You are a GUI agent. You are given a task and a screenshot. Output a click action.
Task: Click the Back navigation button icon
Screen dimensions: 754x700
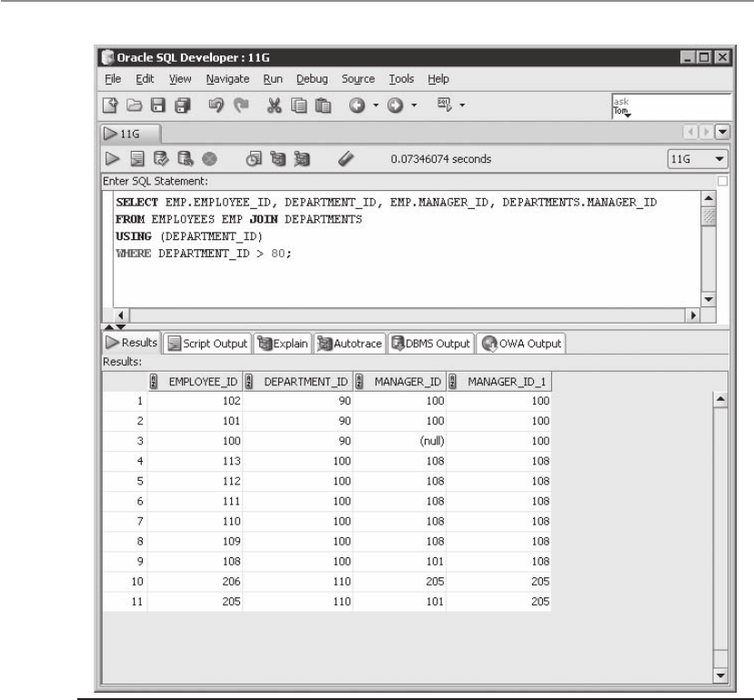point(357,105)
